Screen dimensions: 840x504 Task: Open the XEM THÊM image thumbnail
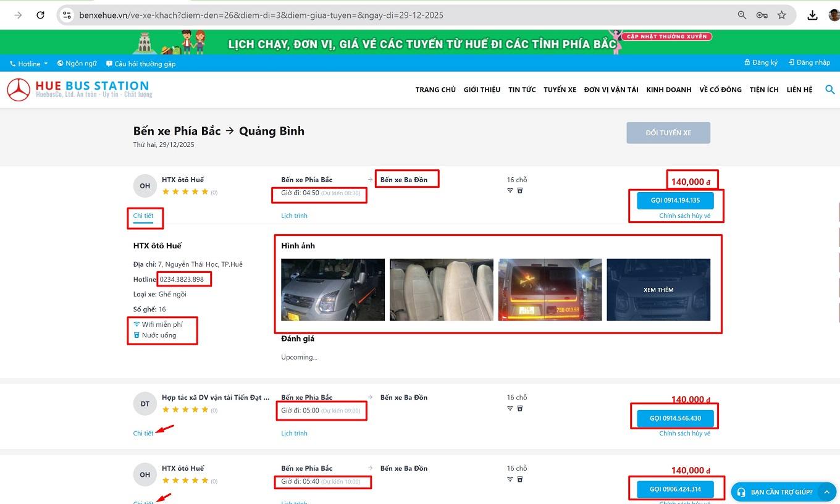click(x=658, y=290)
